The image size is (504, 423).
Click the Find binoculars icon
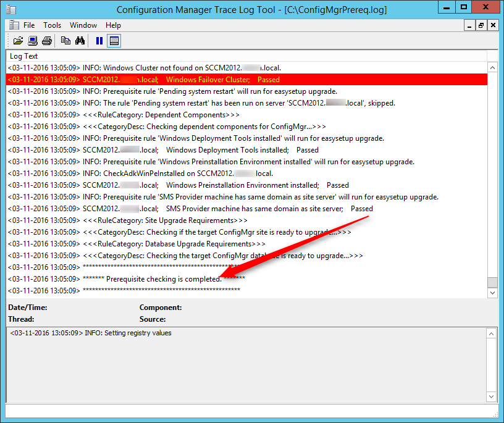pos(80,41)
